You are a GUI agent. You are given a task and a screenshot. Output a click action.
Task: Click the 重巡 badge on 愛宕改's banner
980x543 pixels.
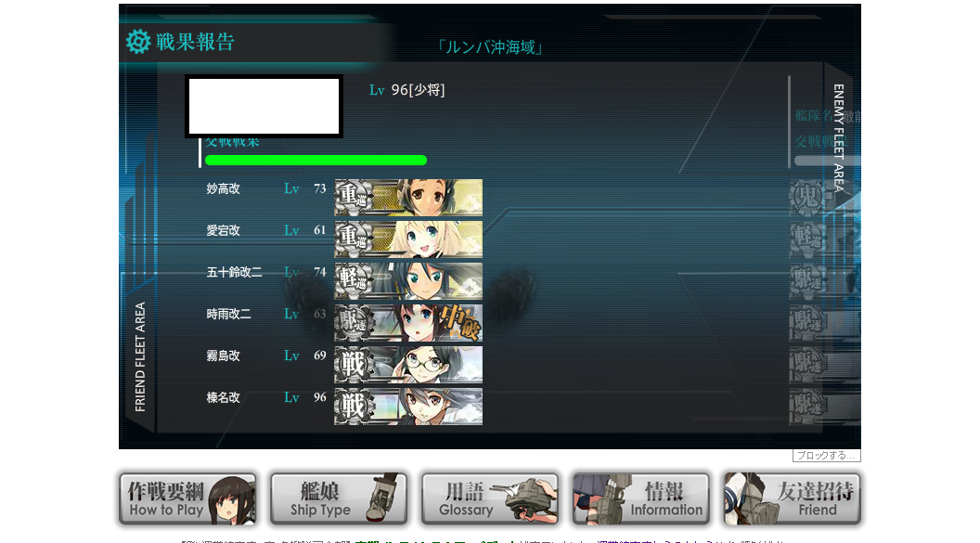coord(354,239)
